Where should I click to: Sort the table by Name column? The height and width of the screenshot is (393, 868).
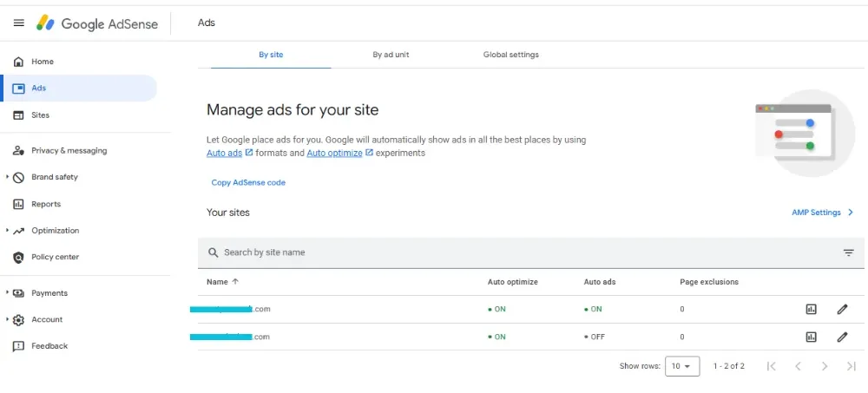[217, 282]
